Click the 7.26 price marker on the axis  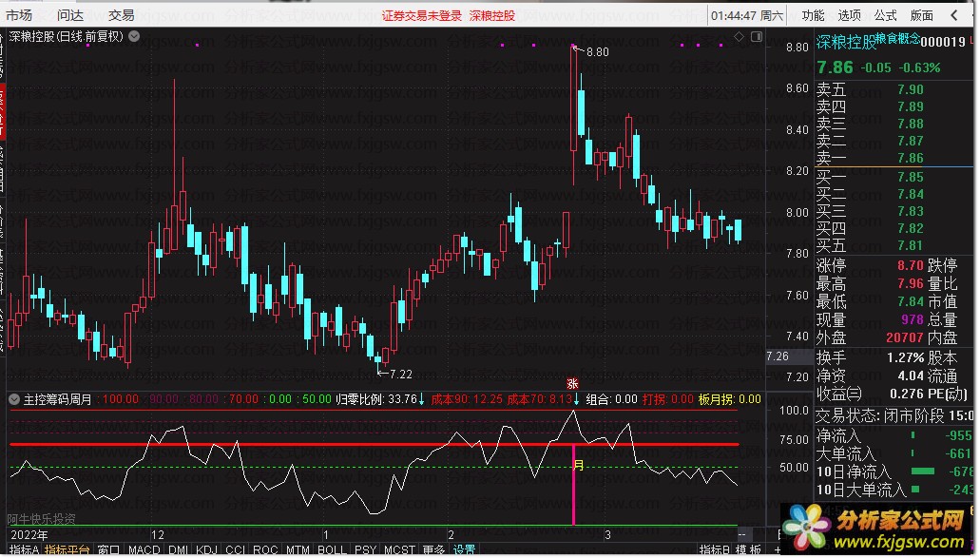tap(778, 356)
